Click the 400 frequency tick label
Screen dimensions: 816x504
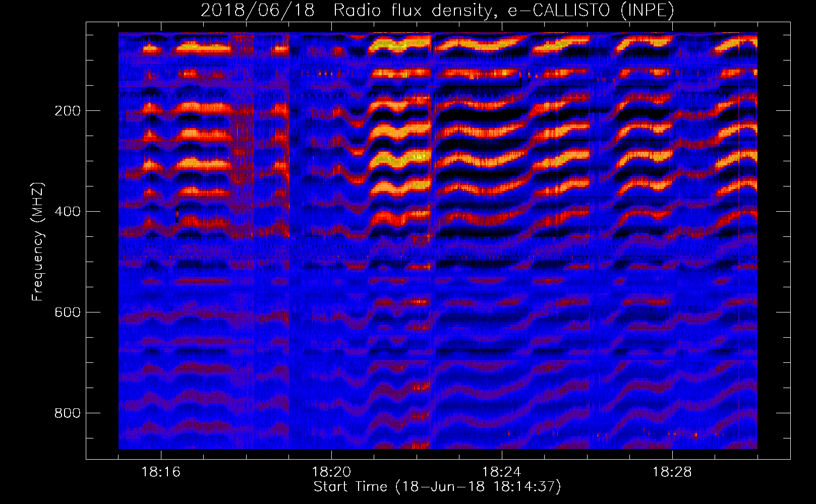pyautogui.click(x=67, y=212)
